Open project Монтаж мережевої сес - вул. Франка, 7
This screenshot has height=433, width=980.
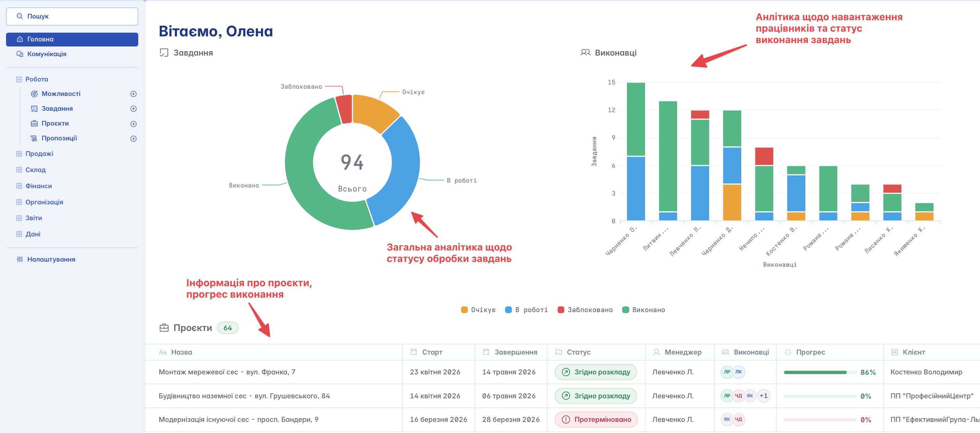227,372
